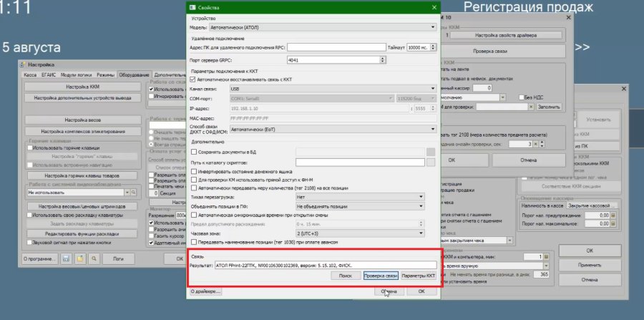
Task: Click the О драйвере... button
Action: pos(206,291)
